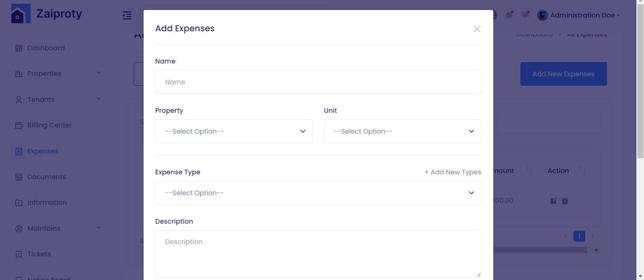This screenshot has width=644, height=280.
Task: Open Documents from the sidebar
Action: 46,177
